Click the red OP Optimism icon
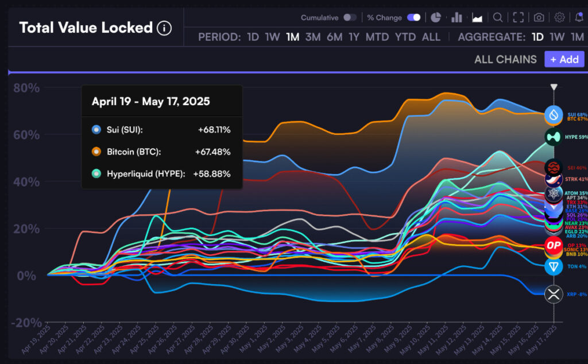This screenshot has width=588, height=364. pyautogui.click(x=554, y=245)
